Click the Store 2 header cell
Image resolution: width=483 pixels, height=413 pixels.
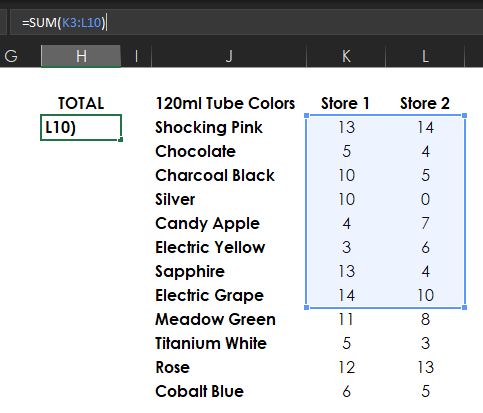[425, 103]
